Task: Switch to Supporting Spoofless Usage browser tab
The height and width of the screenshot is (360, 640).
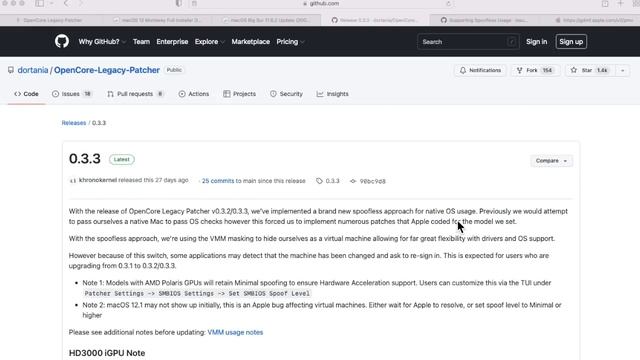Action: (484, 20)
